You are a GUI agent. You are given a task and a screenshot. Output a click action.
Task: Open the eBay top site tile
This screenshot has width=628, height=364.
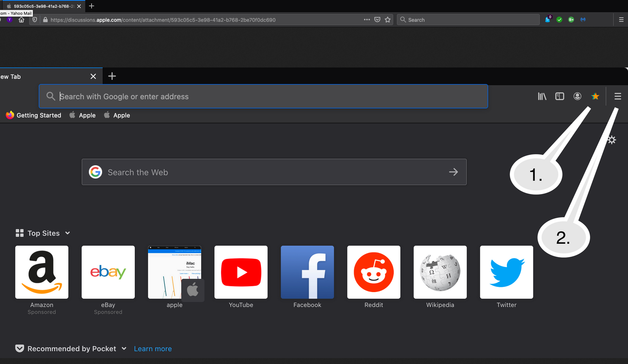(x=108, y=272)
